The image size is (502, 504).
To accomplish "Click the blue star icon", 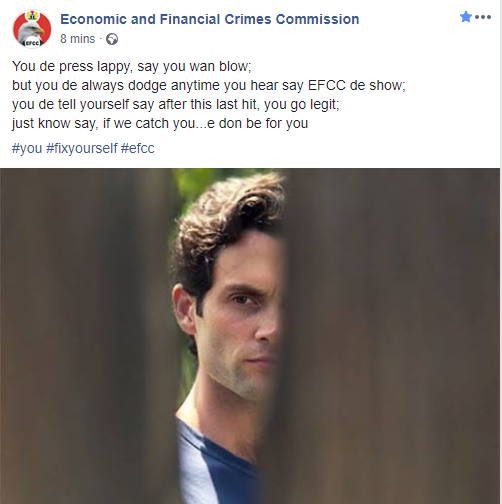I will point(466,17).
